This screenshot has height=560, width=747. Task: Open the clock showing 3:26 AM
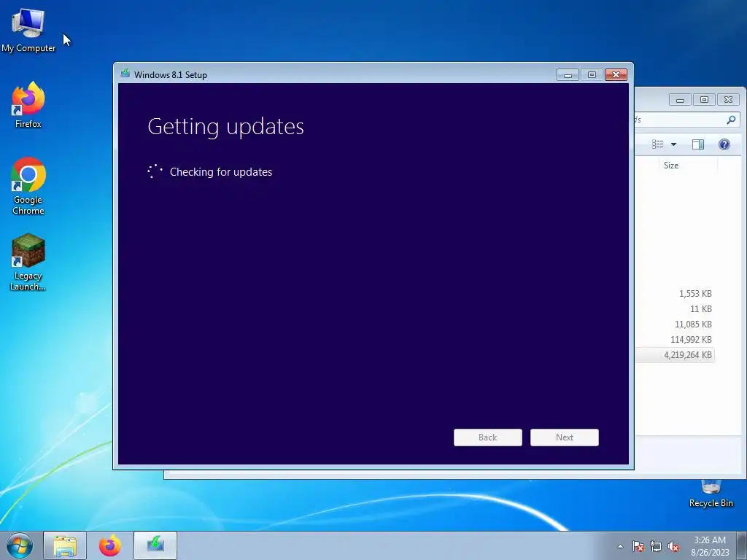pyautogui.click(x=710, y=546)
